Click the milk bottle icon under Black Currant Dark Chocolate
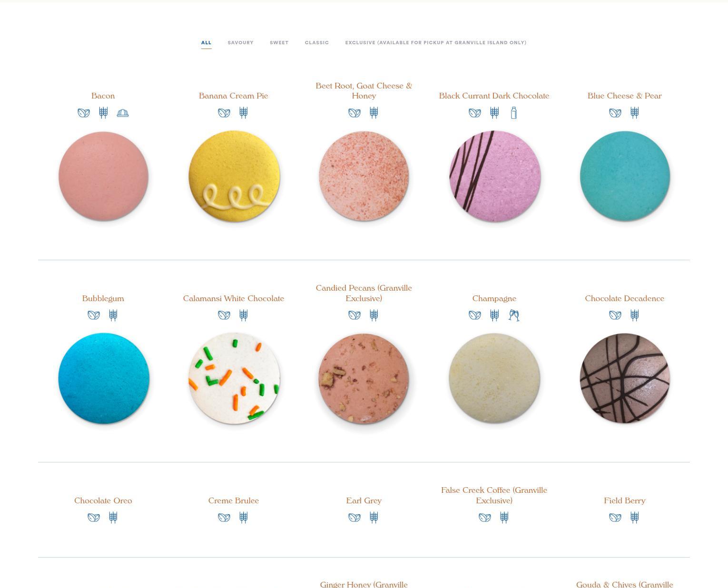 click(x=514, y=113)
